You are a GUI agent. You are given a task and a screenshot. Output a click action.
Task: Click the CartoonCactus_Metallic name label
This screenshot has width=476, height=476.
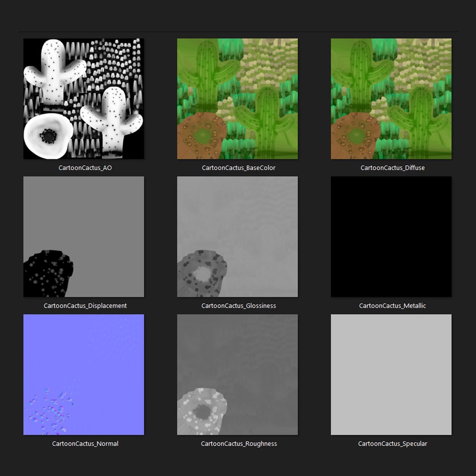tap(393, 306)
